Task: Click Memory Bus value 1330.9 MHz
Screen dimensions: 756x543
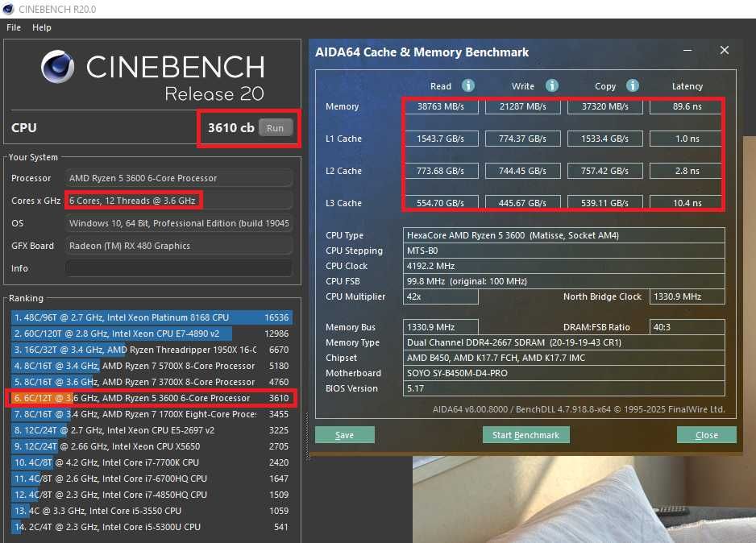Action: click(x=441, y=327)
